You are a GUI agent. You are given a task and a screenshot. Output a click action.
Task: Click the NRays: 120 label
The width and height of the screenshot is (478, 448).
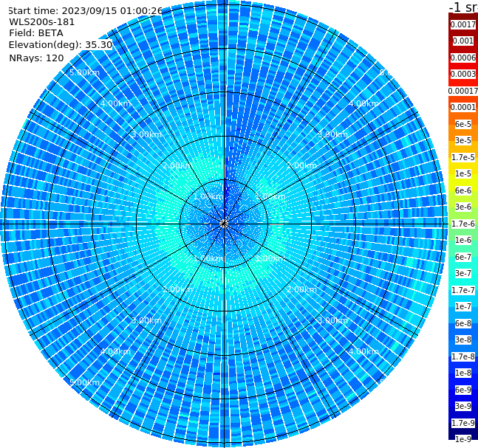pos(36,58)
